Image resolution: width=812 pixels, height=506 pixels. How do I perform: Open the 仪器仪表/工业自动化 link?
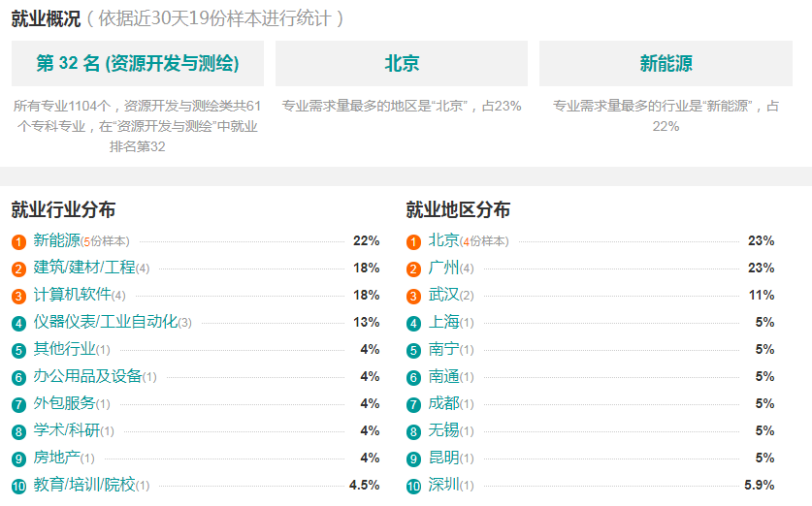coord(106,321)
